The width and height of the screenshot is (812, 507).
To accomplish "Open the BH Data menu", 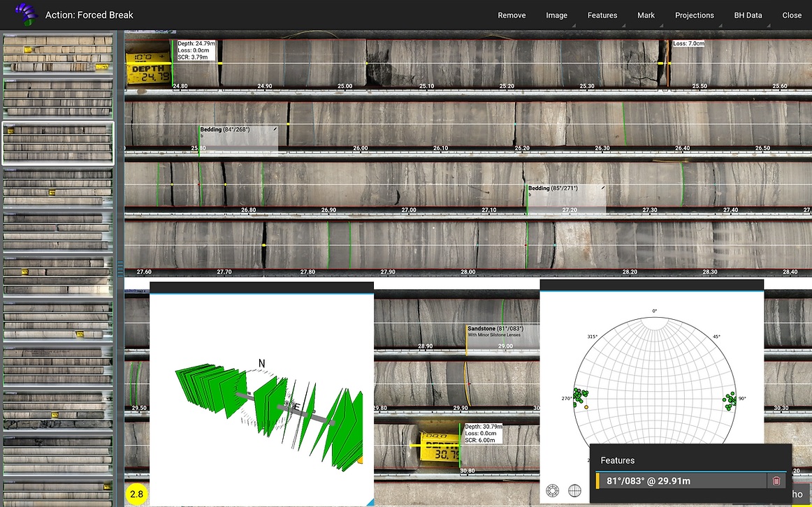I will pos(748,15).
